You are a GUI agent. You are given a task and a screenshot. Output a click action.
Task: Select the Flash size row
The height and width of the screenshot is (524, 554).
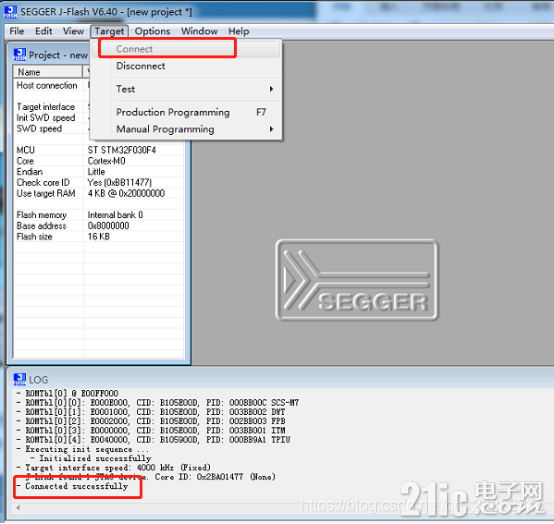(99, 237)
